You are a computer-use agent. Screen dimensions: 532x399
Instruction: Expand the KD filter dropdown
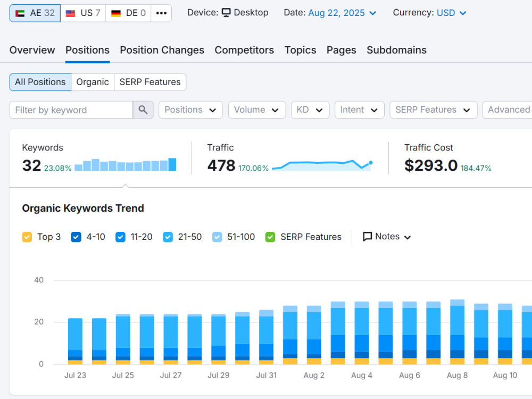pyautogui.click(x=310, y=110)
